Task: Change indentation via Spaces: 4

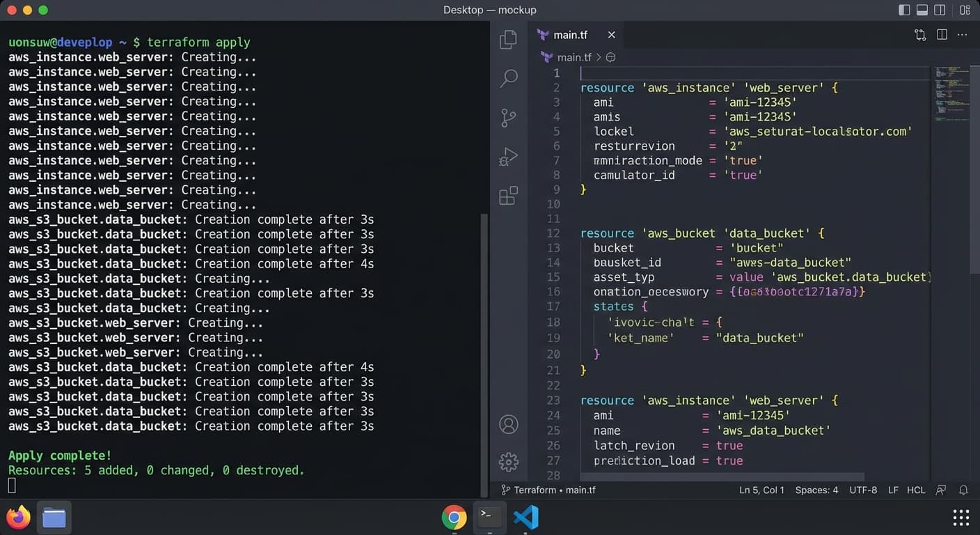Action: pyautogui.click(x=816, y=490)
